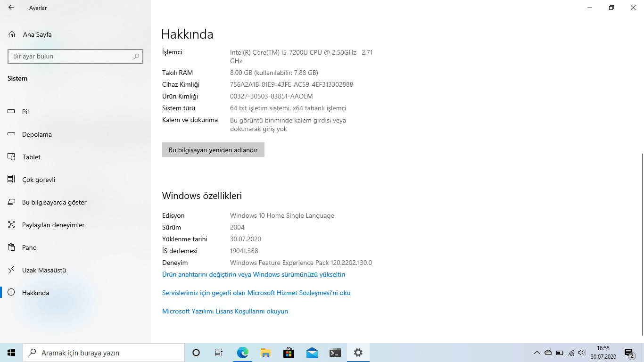This screenshot has width=644, height=362.
Task: Select Tablet in the sidebar
Action: click(x=75, y=157)
